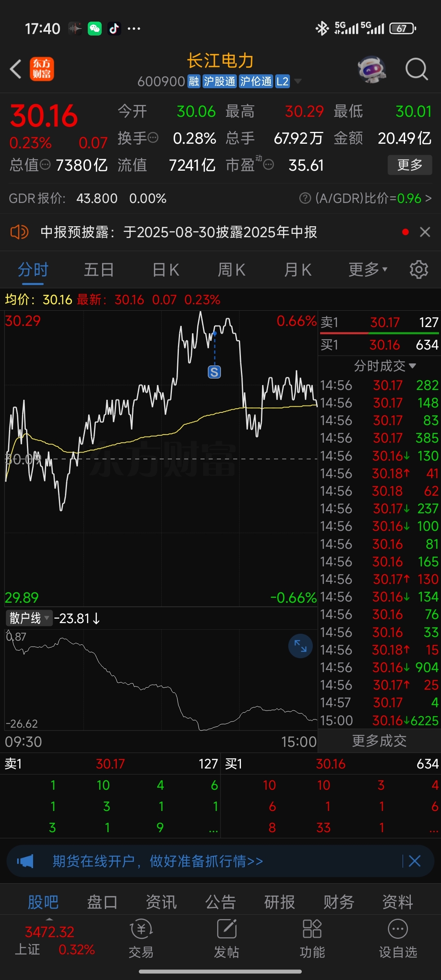Tap the TikTok status bar icon
The width and height of the screenshot is (441, 980).
114,29
